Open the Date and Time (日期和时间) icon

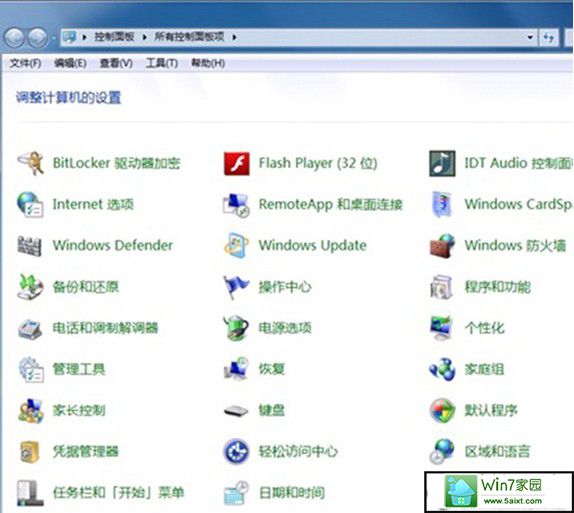pos(236,493)
